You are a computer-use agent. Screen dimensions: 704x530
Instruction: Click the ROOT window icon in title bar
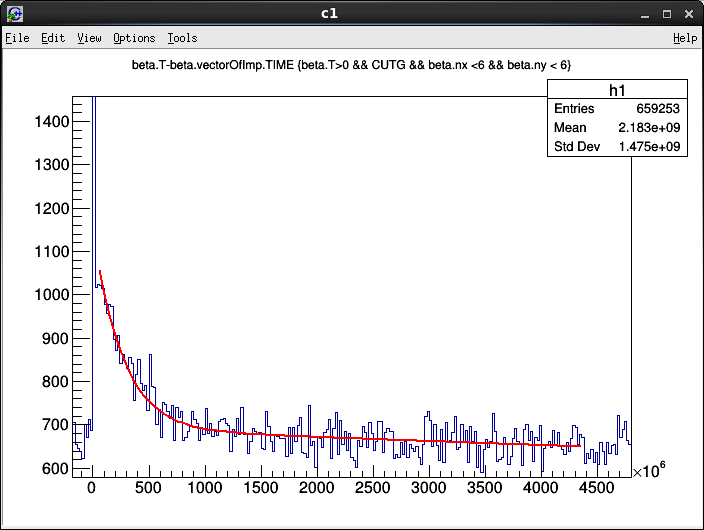click(x=13, y=14)
